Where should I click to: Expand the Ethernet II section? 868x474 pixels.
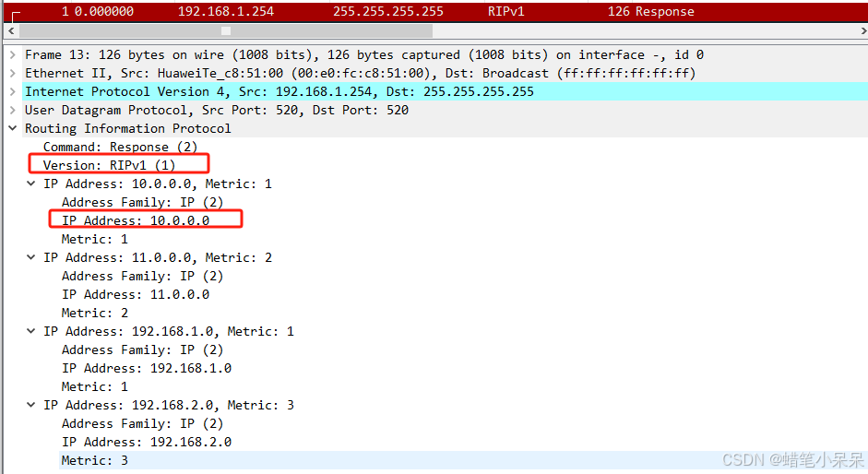click(12, 73)
